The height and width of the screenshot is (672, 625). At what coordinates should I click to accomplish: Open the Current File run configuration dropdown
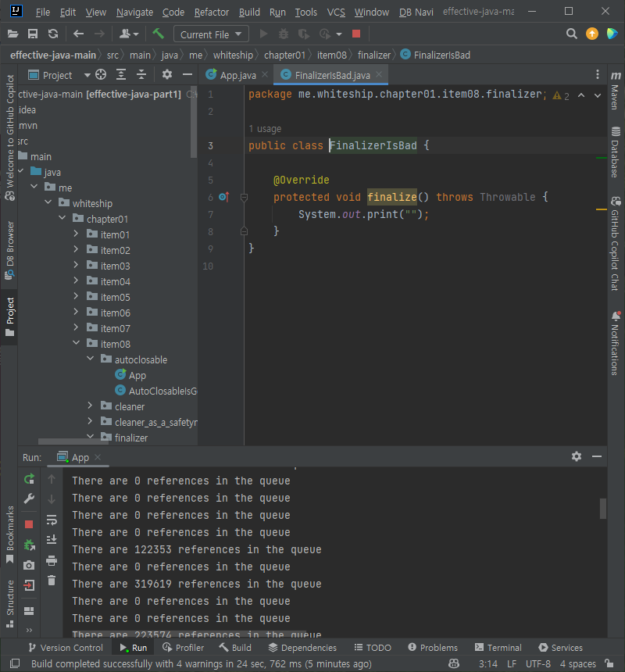click(211, 34)
